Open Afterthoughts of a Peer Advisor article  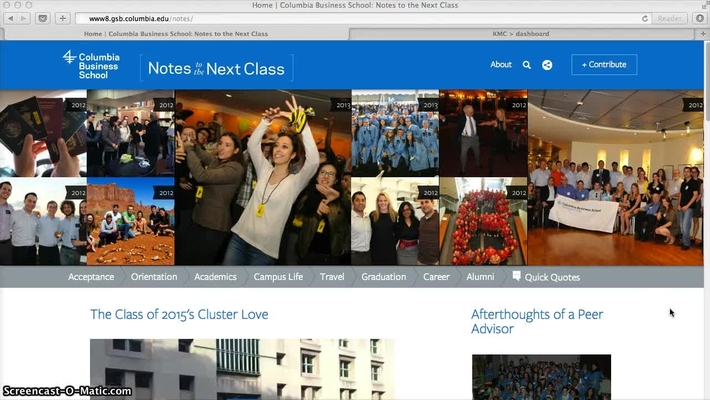(537, 321)
